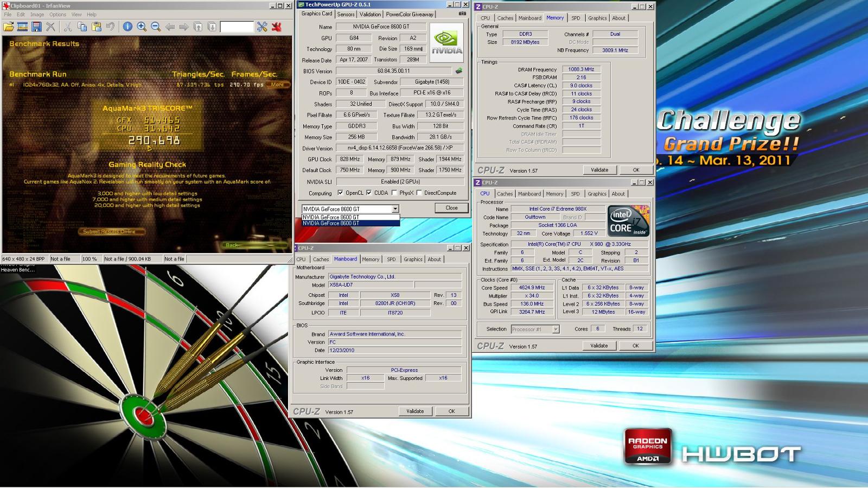Image resolution: width=868 pixels, height=488 pixels.
Task: Click the AMD Radeon Graphics desktop logo
Action: [x=648, y=447]
